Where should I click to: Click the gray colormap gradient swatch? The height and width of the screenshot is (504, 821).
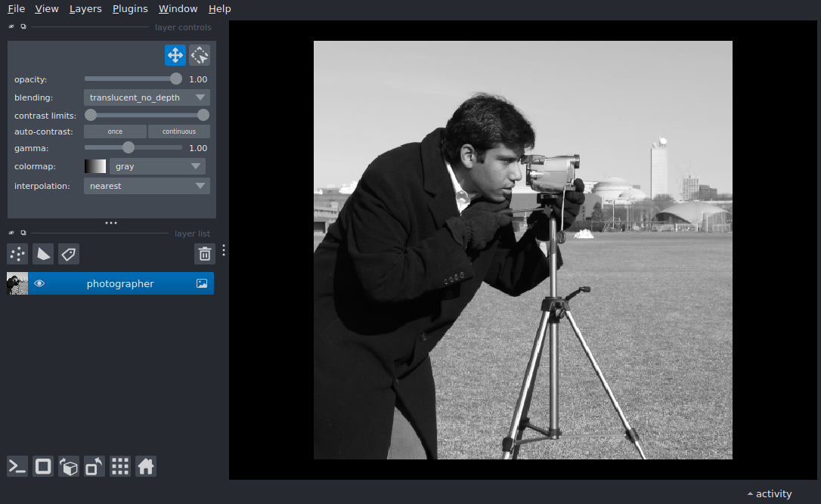click(95, 166)
